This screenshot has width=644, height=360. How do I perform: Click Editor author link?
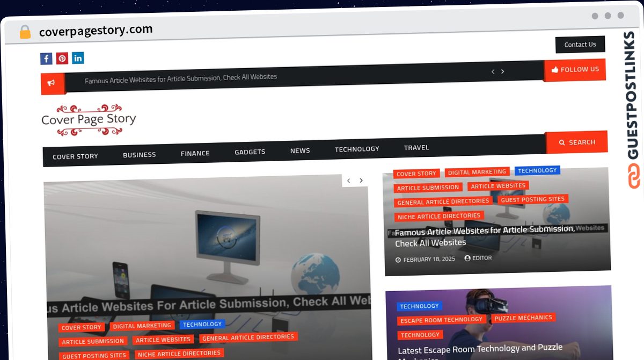[482, 258]
